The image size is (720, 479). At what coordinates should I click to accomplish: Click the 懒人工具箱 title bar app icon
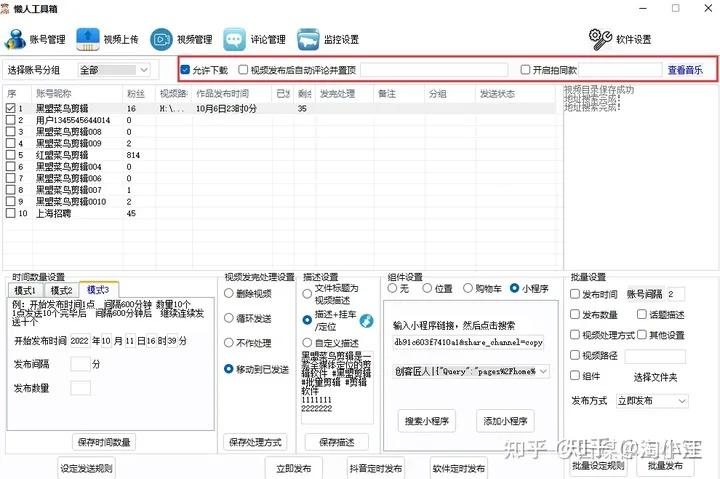(5, 8)
